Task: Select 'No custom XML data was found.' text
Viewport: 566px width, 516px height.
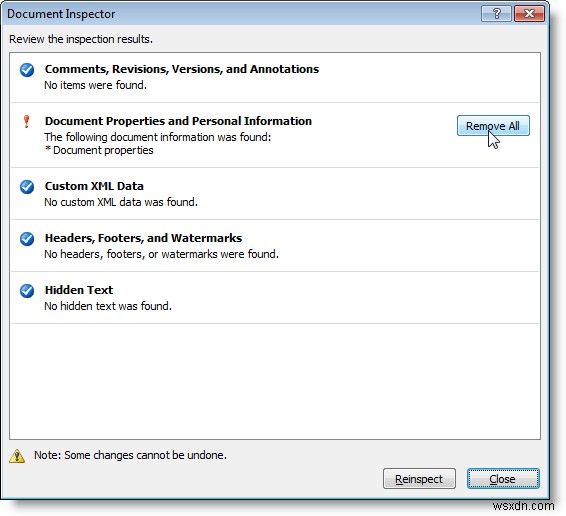Action: (121, 202)
